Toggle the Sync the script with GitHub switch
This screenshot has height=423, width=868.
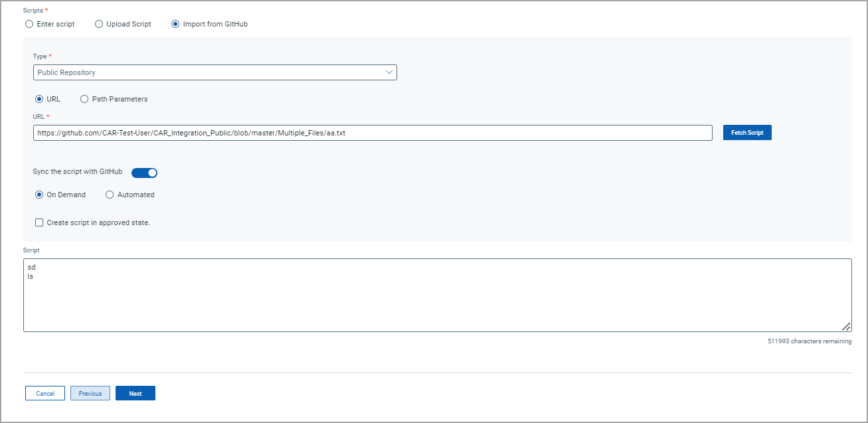[144, 173]
